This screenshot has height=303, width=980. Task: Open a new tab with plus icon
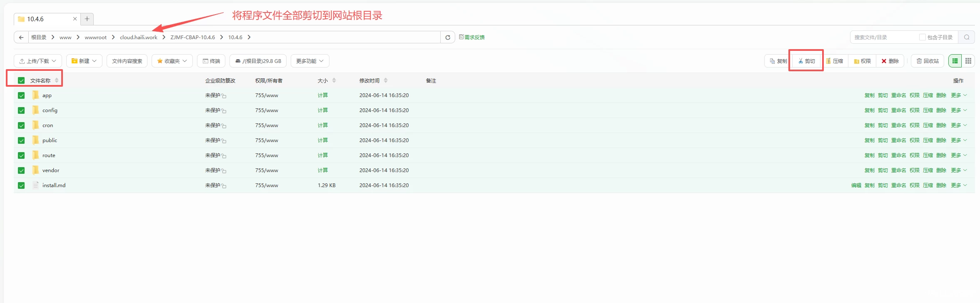87,19
